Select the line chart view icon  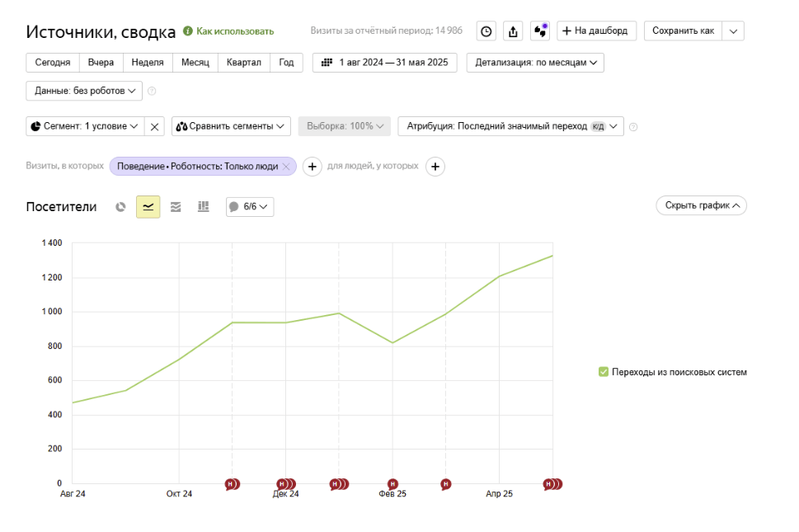(x=148, y=207)
